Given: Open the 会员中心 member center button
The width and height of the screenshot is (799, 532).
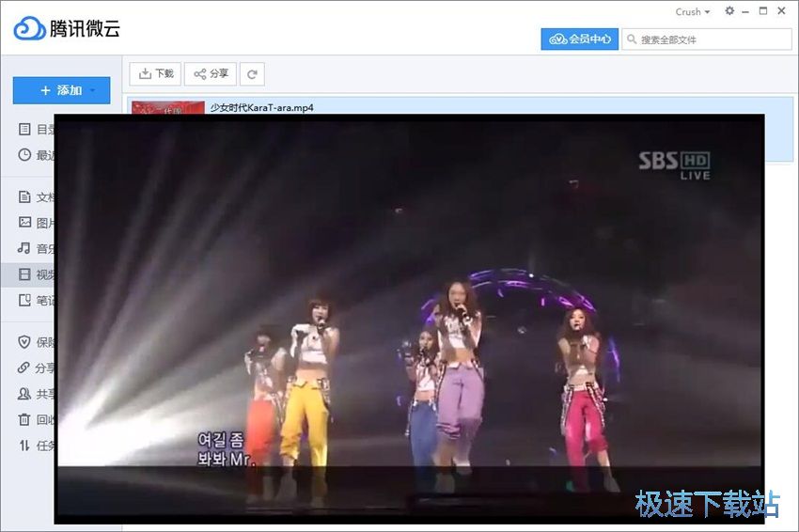Looking at the screenshot, I should [x=579, y=39].
